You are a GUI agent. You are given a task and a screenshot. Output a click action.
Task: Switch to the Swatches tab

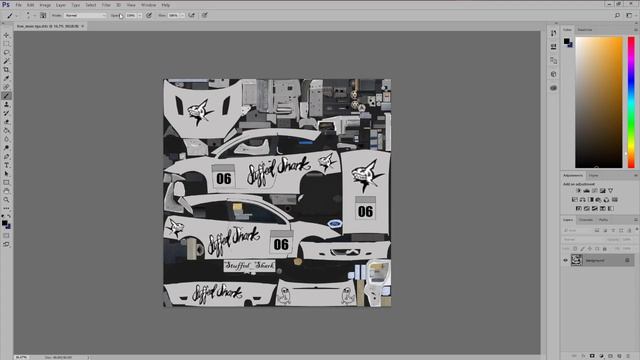coord(584,30)
